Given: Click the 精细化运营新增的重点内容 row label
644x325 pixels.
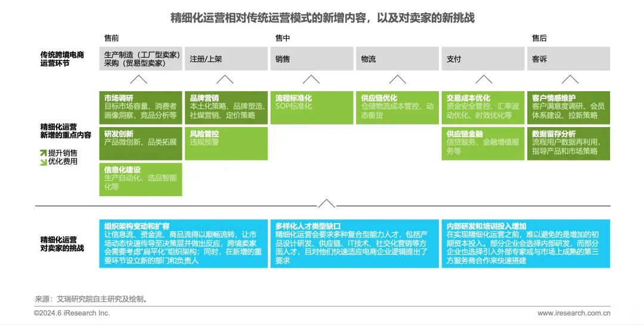Looking at the screenshot, I should pyautogui.click(x=66, y=131).
